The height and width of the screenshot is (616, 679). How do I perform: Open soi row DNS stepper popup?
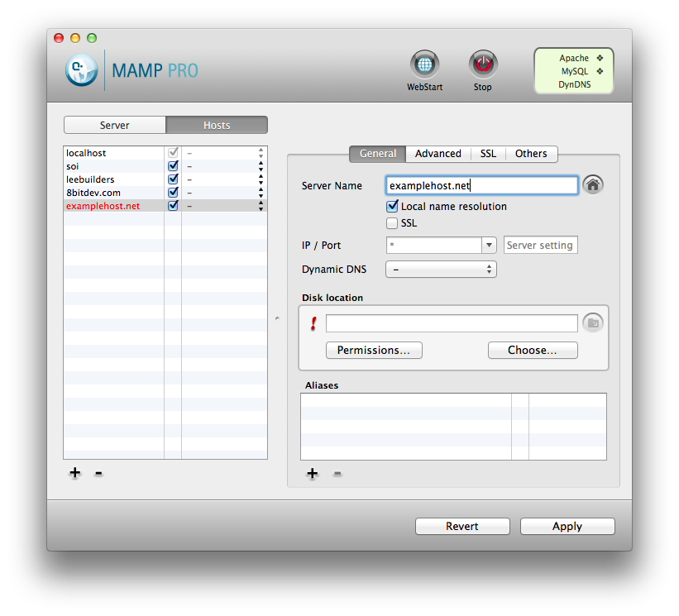(261, 166)
